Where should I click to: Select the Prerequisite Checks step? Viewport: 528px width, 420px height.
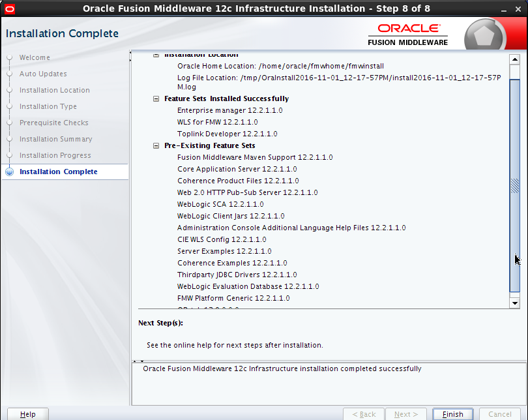[54, 123]
